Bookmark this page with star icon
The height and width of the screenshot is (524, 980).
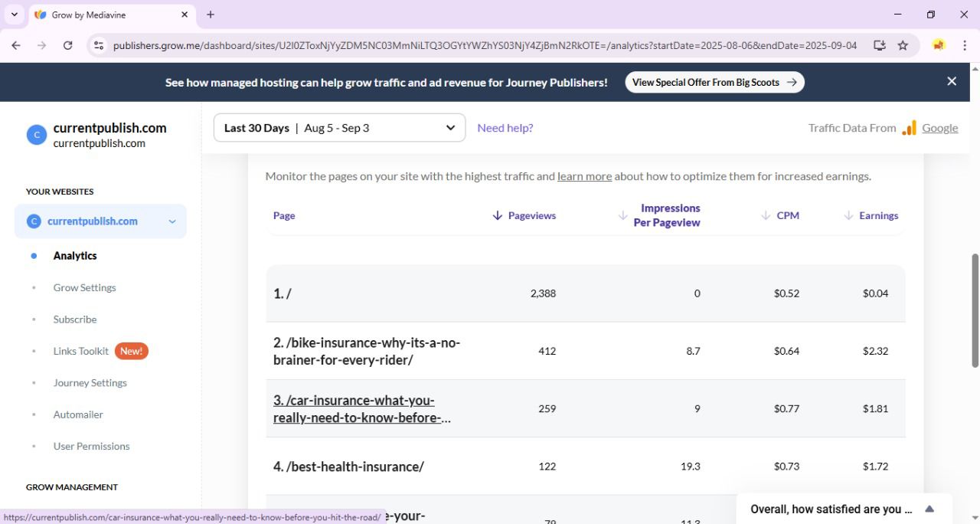[903, 45]
